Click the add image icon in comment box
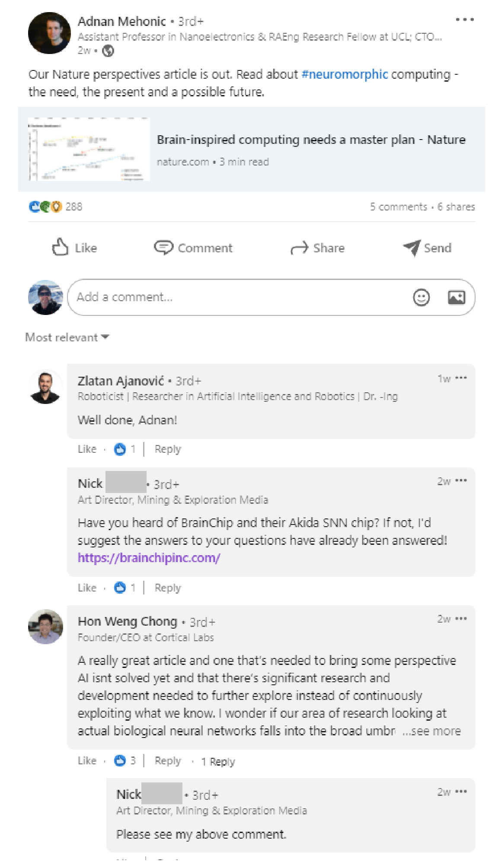This screenshot has width=495, height=868. point(457,297)
